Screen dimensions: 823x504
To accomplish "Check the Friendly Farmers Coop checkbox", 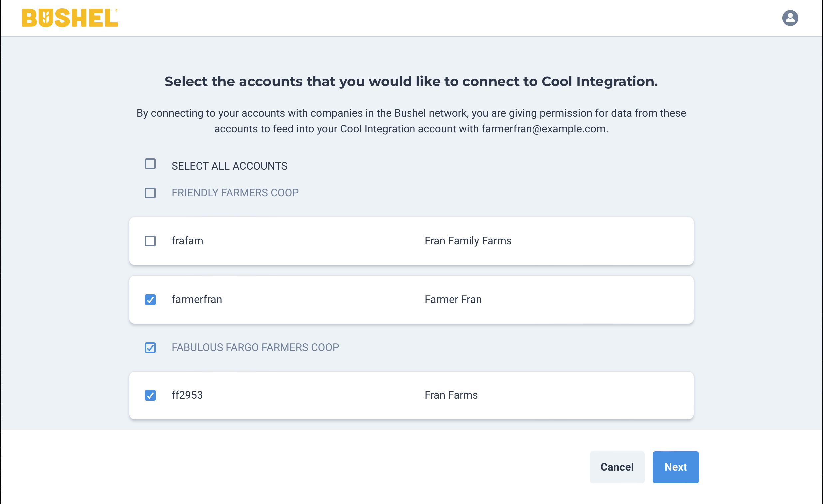I will 150,193.
